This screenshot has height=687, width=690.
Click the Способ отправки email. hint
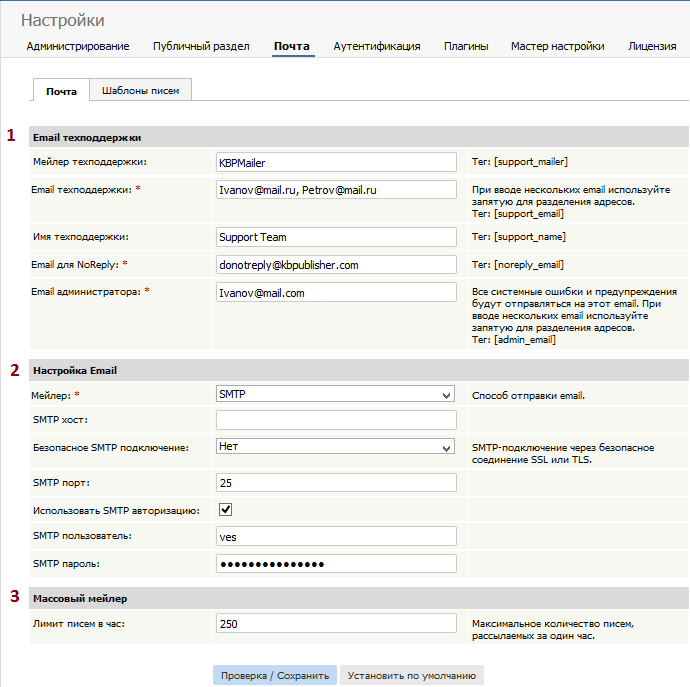point(529,395)
